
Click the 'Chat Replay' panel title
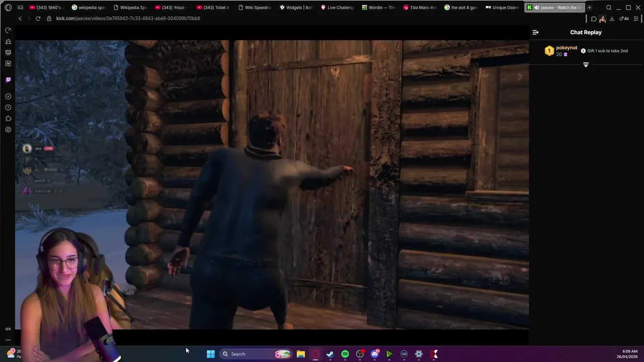pos(586,32)
